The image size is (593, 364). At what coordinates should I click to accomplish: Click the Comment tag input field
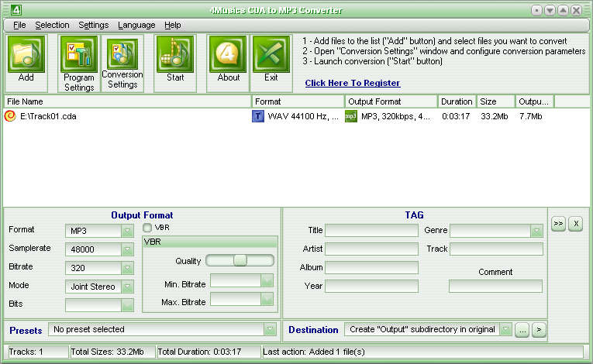pos(495,286)
